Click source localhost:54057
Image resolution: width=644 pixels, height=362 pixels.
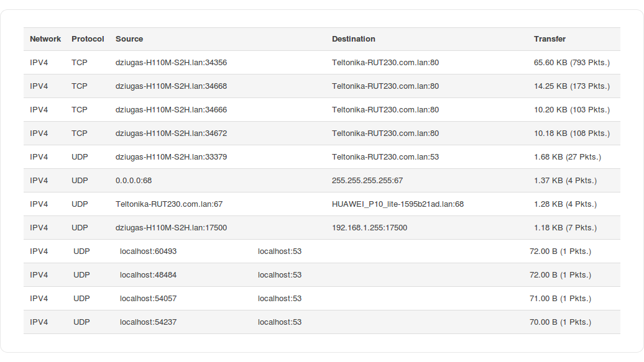pos(148,299)
